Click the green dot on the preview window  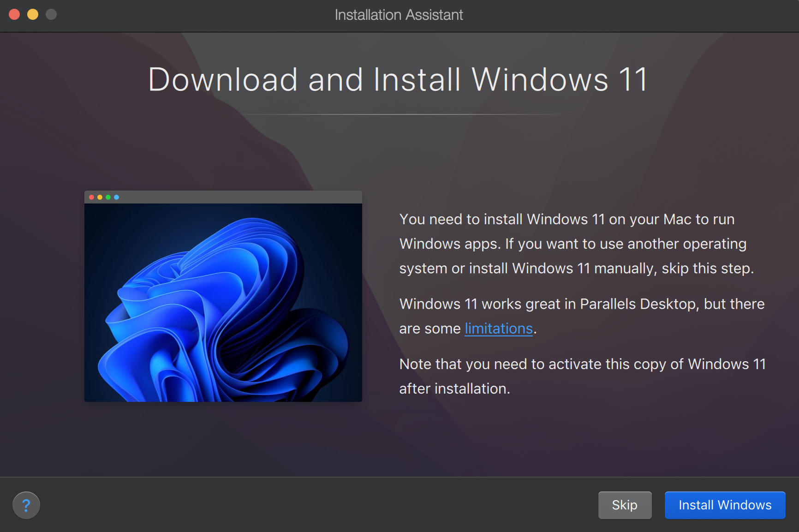tap(108, 197)
